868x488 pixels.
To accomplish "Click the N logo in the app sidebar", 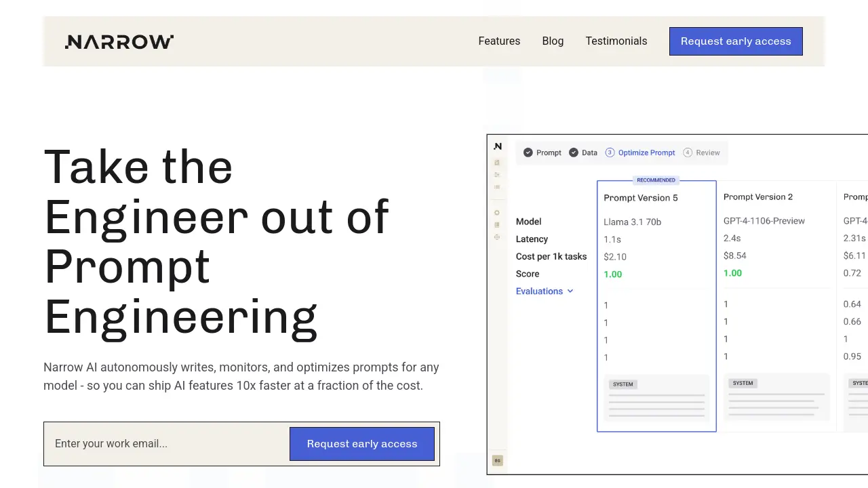I will click(x=498, y=146).
